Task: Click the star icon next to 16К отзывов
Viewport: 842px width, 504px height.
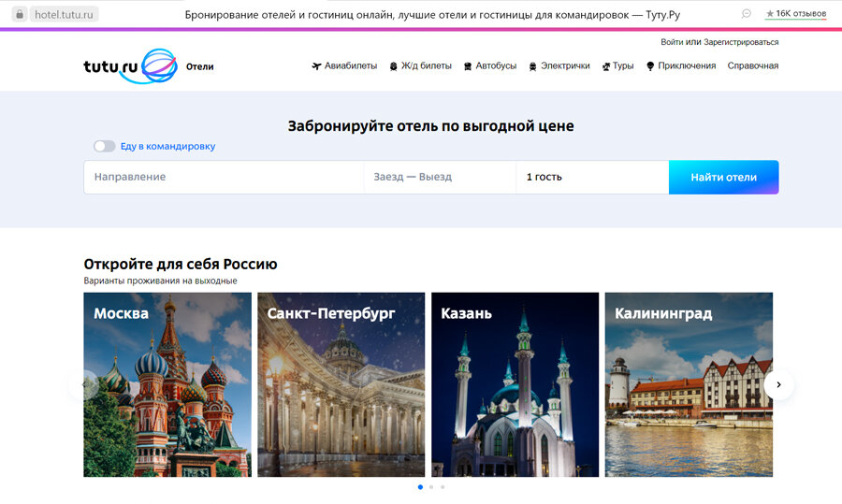Action: pyautogui.click(x=770, y=13)
